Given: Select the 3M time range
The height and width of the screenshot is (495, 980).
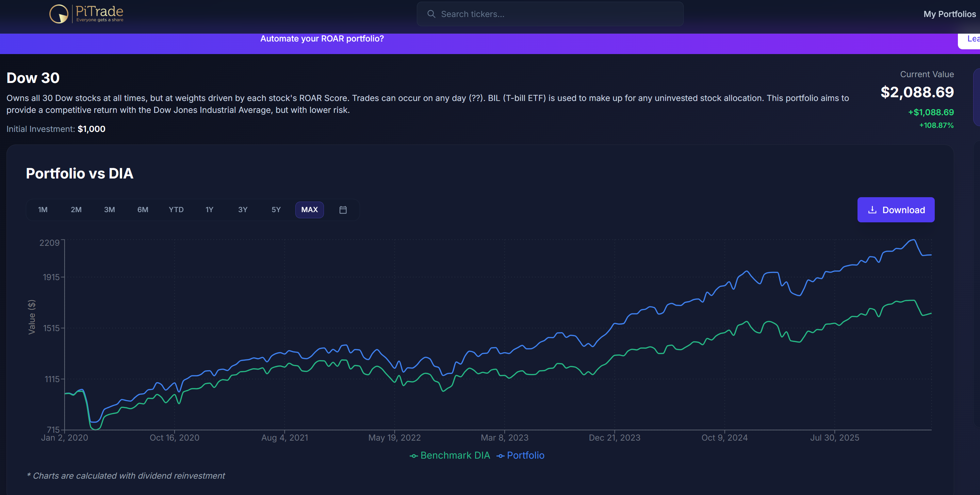Looking at the screenshot, I should 109,210.
